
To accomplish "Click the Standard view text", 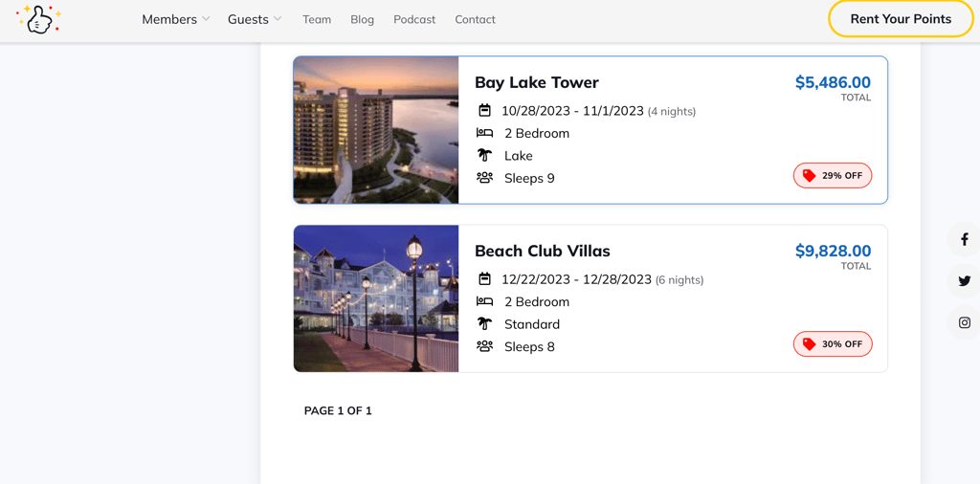I will coord(532,325).
